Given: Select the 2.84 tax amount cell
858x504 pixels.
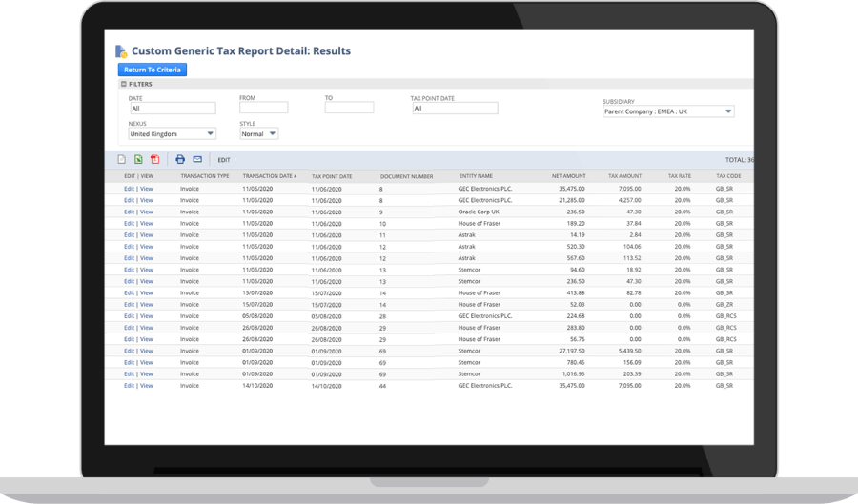Looking at the screenshot, I should point(635,235).
